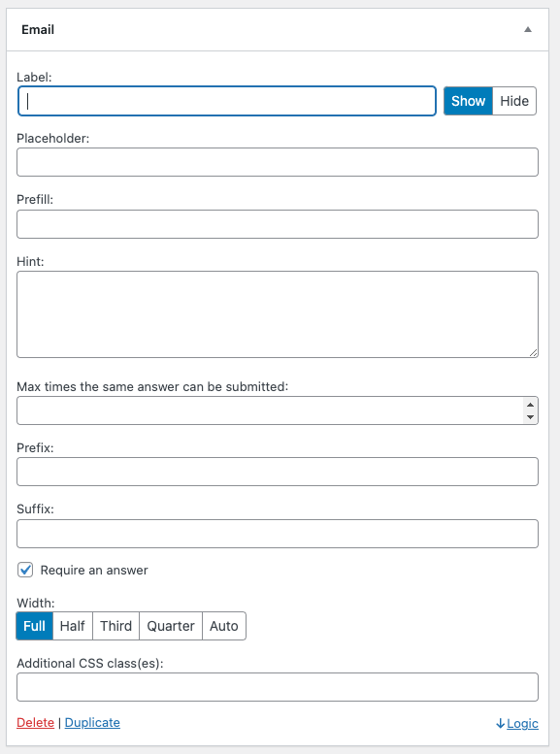Click the Prefix input field
The height and width of the screenshot is (754, 560).
pyautogui.click(x=278, y=472)
